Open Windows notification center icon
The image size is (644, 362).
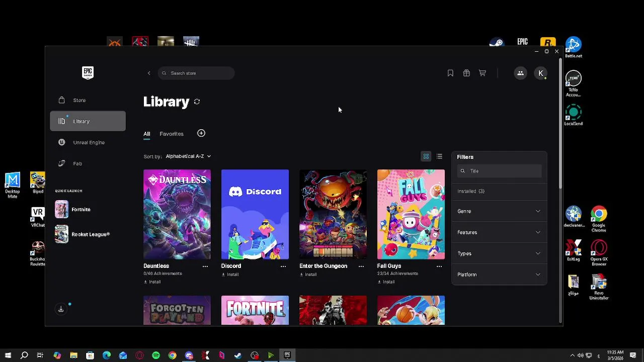coord(633,355)
